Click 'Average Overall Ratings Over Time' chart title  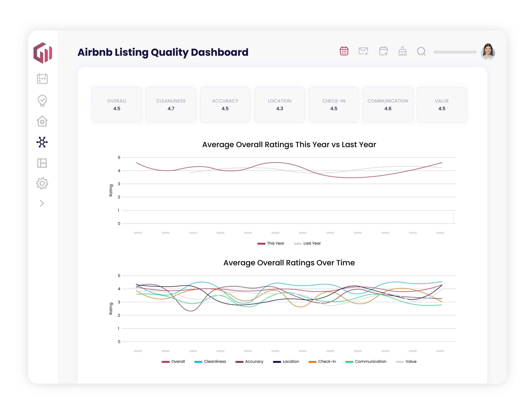click(x=289, y=263)
